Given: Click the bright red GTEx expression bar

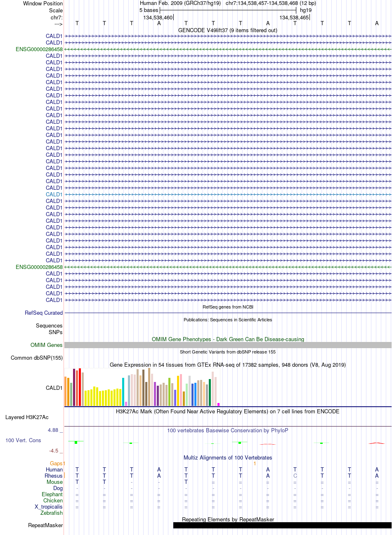Looking at the screenshot, I should [80, 387].
